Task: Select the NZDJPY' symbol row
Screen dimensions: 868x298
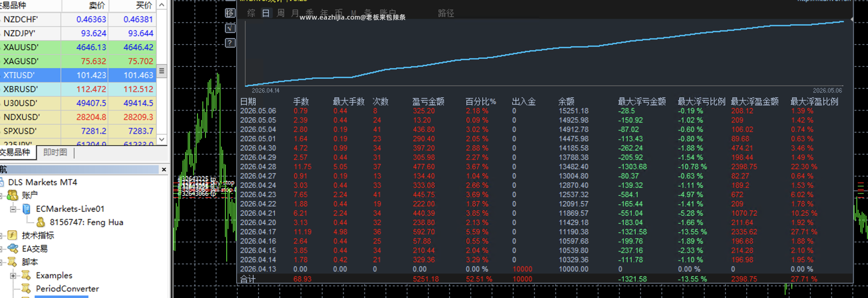Action: (x=78, y=34)
